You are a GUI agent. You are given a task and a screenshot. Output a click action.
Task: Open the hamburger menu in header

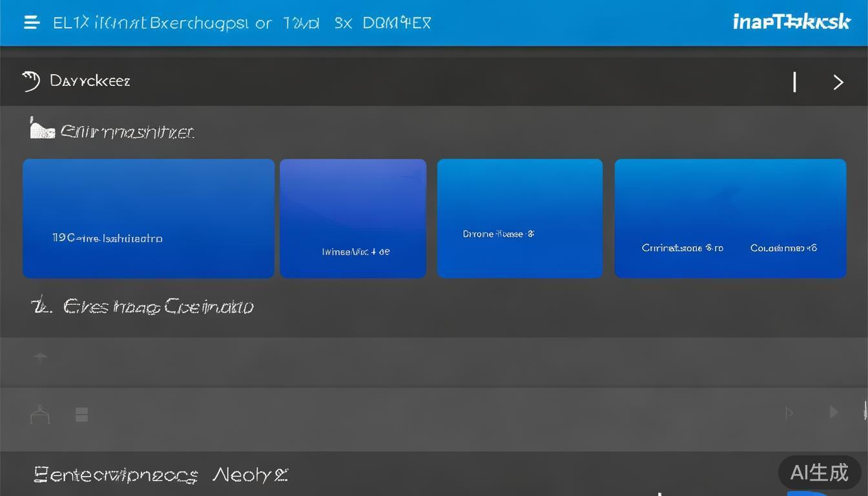[x=32, y=23]
